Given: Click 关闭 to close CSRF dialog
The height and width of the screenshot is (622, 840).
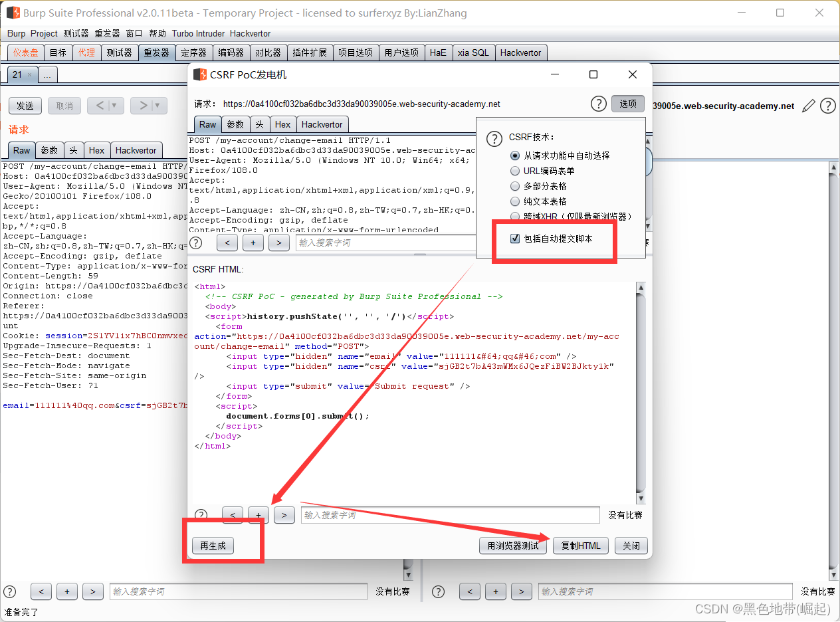Looking at the screenshot, I should click(x=631, y=546).
